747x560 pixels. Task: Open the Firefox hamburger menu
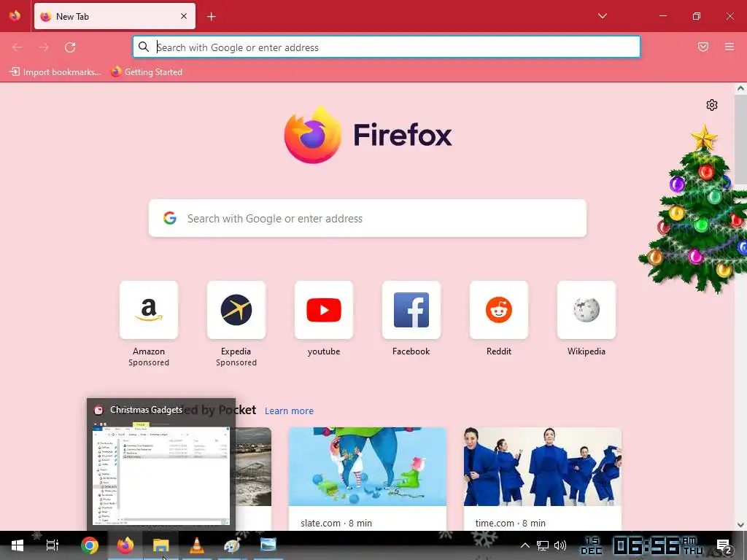(x=729, y=47)
